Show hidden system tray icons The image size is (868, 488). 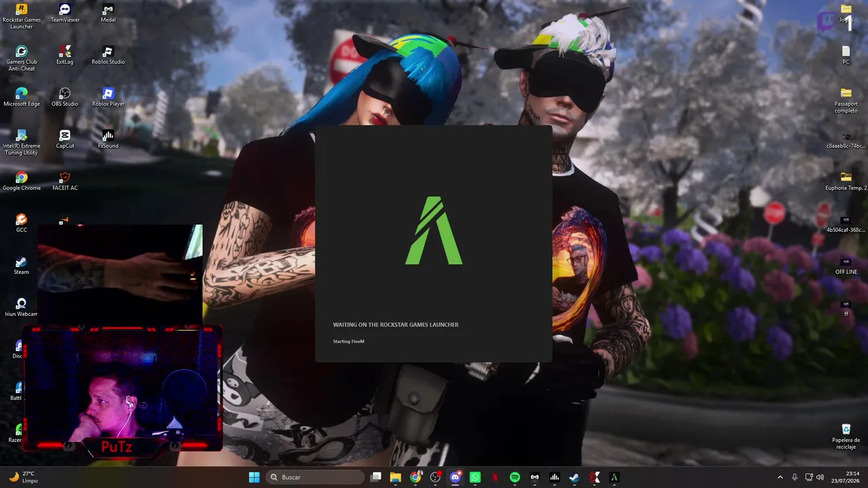pyautogui.click(x=780, y=477)
